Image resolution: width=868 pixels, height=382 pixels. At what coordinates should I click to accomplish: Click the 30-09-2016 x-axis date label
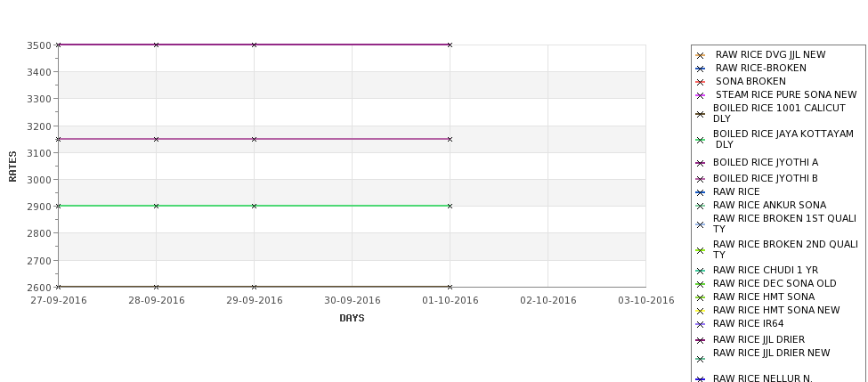coord(352,301)
